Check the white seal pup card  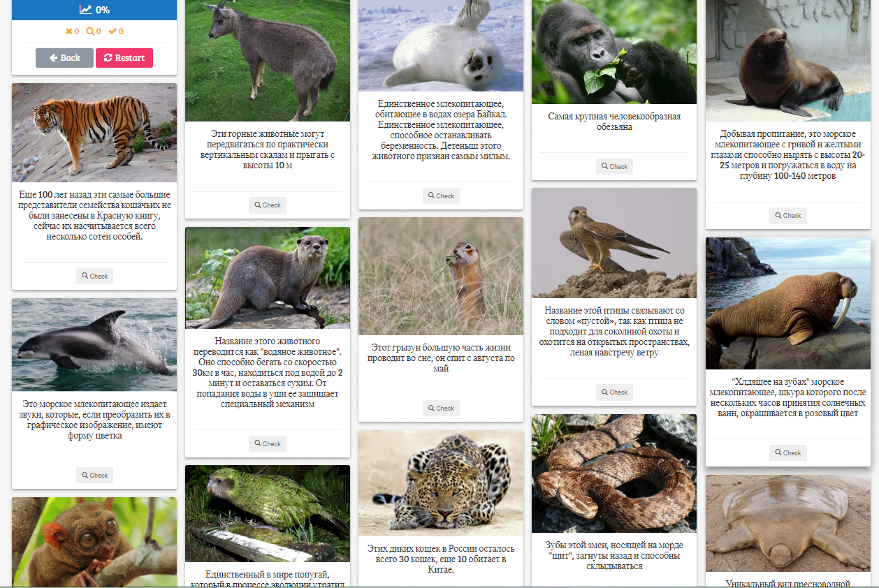coord(441,196)
